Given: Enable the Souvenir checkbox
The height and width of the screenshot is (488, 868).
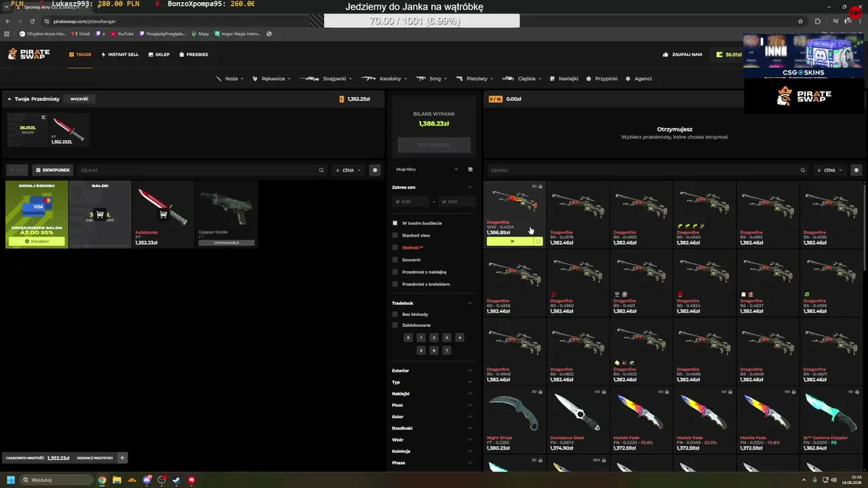Looking at the screenshot, I should coord(395,260).
